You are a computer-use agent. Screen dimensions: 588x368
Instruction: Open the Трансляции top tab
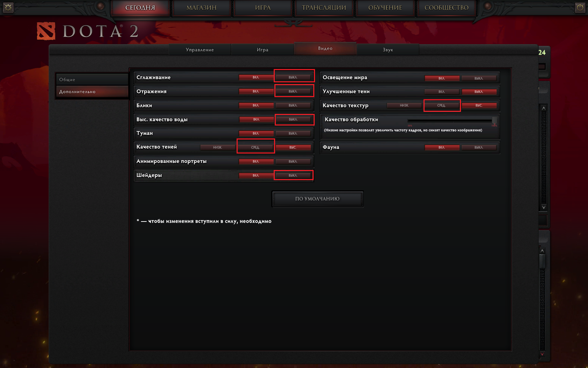click(324, 8)
